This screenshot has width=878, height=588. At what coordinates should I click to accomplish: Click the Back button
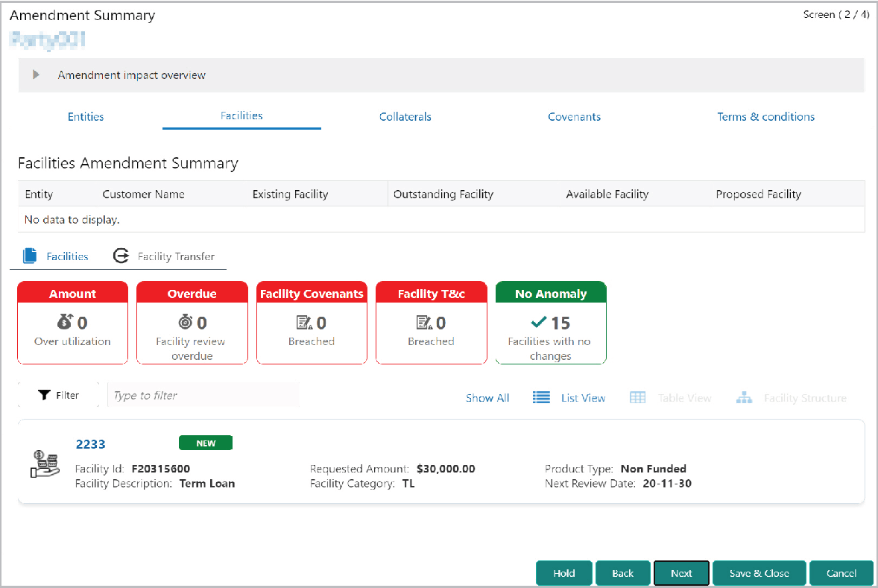622,573
